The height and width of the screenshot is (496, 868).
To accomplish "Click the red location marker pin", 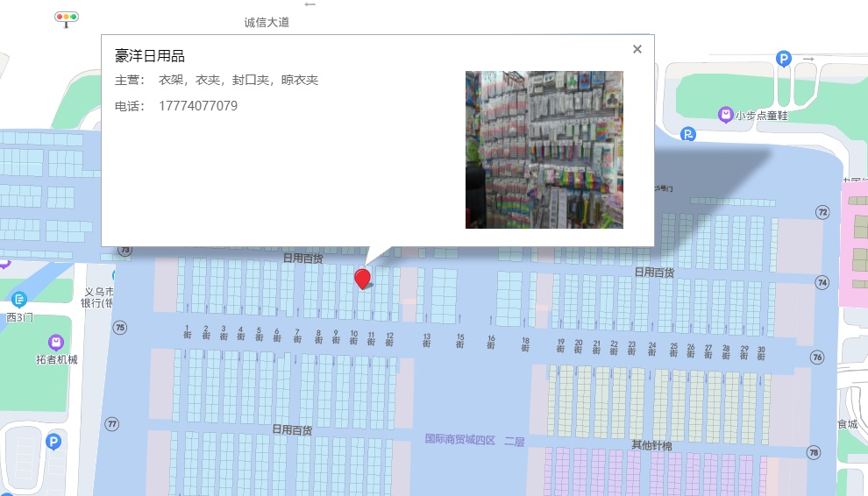I will (362, 279).
